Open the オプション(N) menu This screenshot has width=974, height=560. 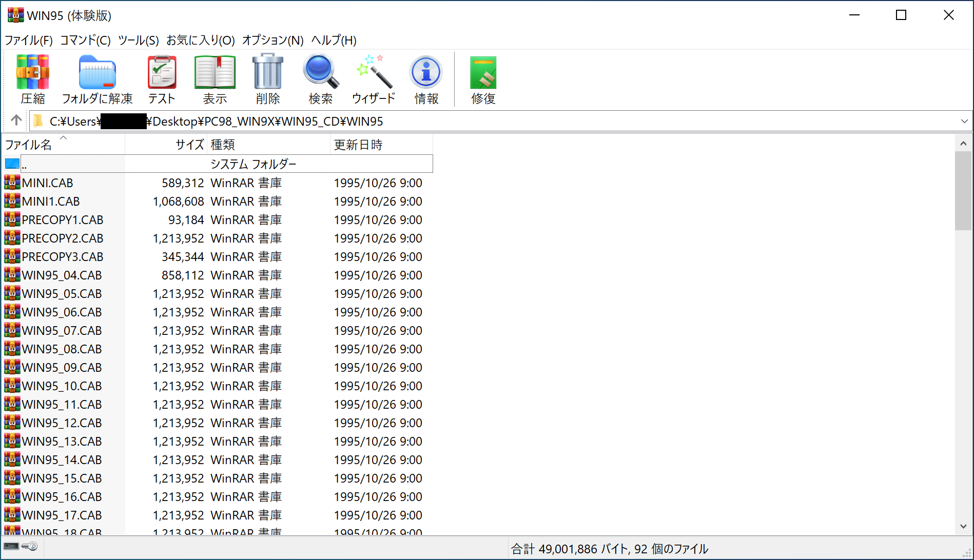tap(273, 40)
